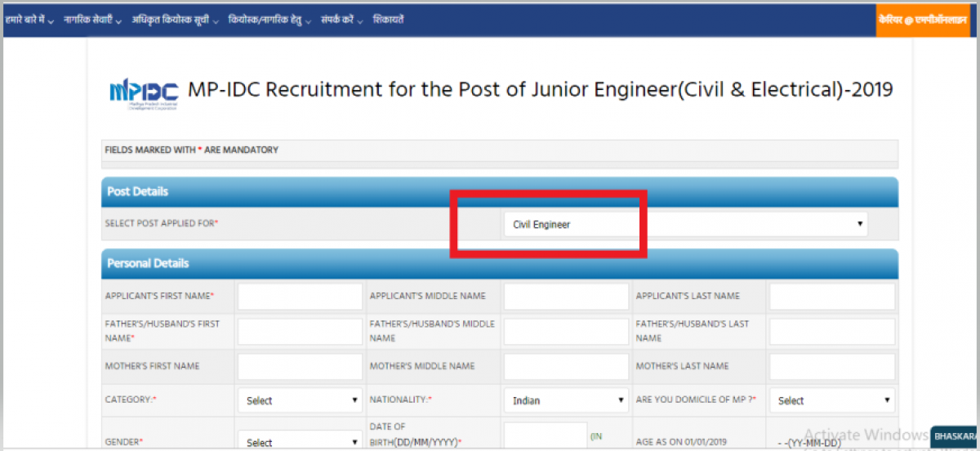Open the Gender dropdown
The width and height of the screenshot is (980, 451).
(300, 442)
